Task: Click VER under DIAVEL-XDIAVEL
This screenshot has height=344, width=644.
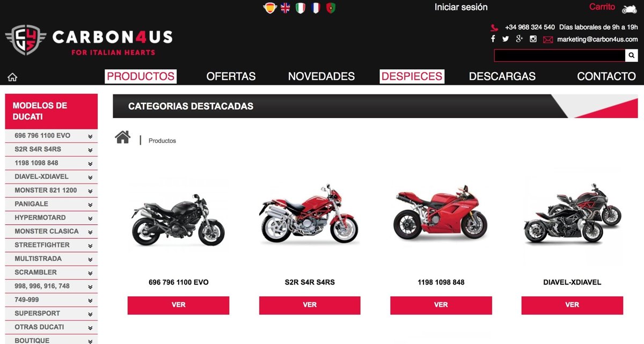Action: [572, 305]
